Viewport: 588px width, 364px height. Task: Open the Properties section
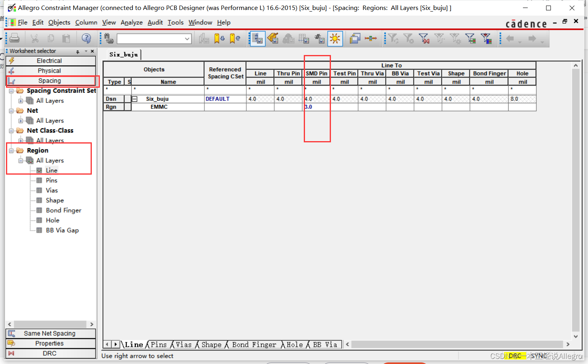pos(51,343)
